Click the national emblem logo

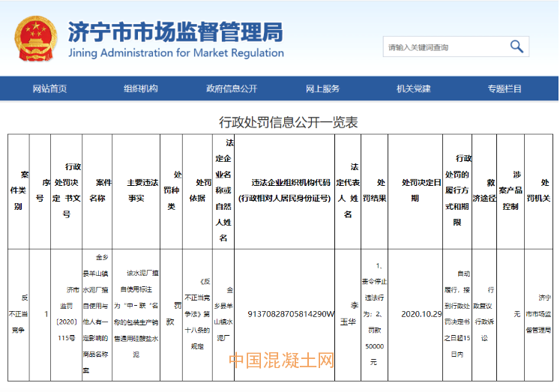pos(34,40)
